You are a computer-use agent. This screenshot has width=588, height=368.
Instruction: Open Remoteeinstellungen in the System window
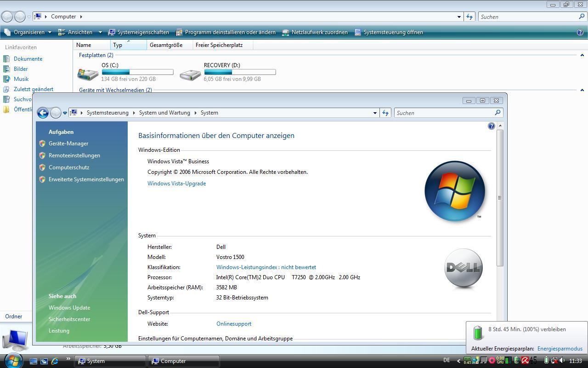pos(74,155)
